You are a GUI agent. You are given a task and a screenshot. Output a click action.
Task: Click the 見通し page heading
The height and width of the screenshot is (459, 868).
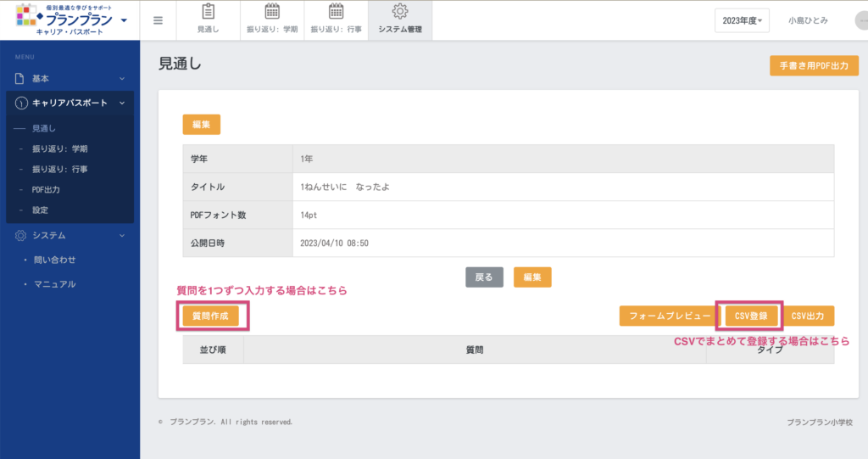180,64
